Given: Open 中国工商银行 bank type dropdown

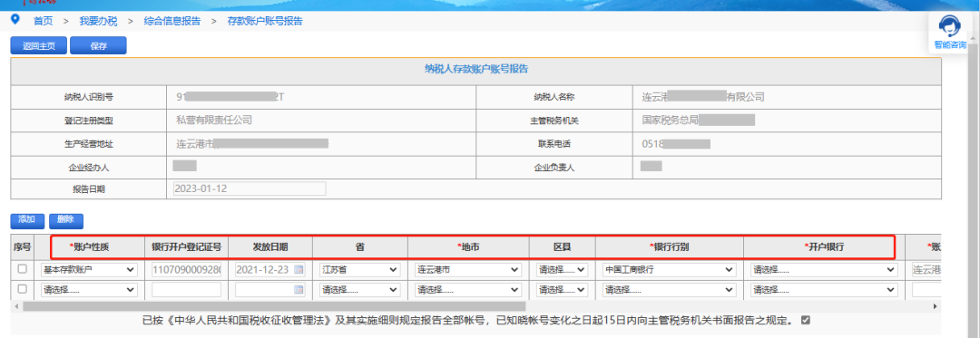Looking at the screenshot, I should (x=669, y=270).
